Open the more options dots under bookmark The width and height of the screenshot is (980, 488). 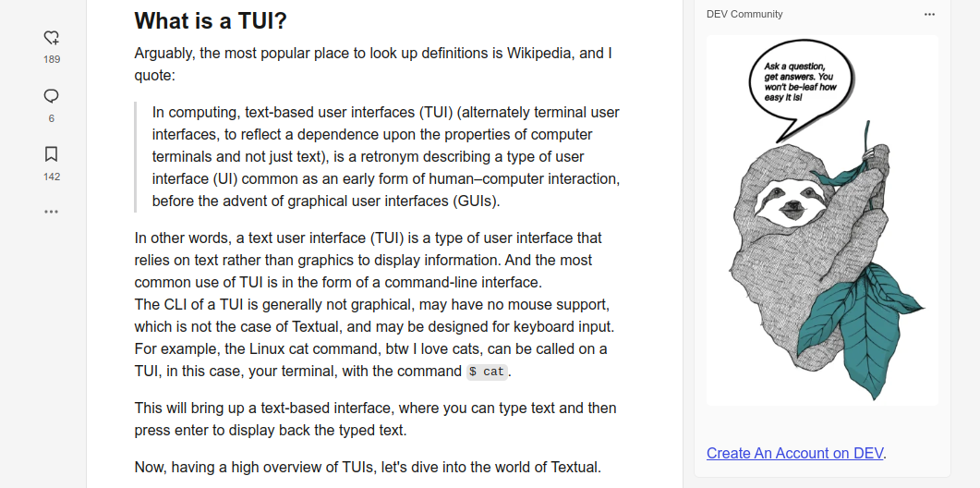tap(52, 212)
